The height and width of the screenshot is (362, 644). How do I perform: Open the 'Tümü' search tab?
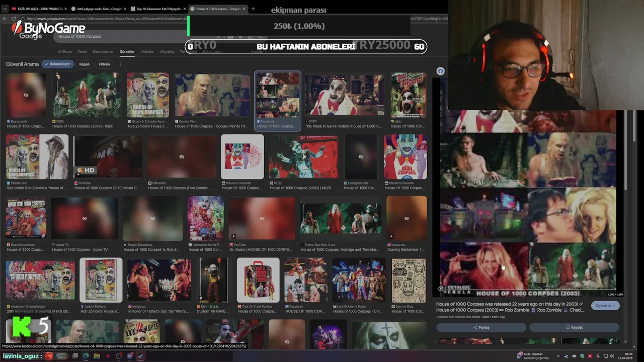82,51
